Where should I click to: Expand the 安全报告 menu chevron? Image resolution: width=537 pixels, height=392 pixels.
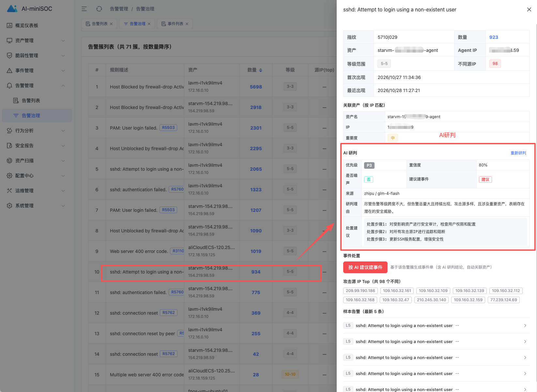coord(63,146)
